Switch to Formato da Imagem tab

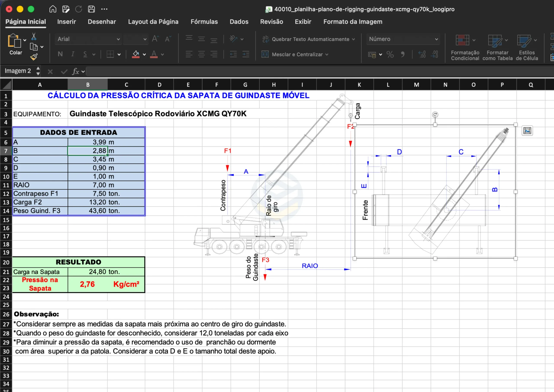click(353, 22)
